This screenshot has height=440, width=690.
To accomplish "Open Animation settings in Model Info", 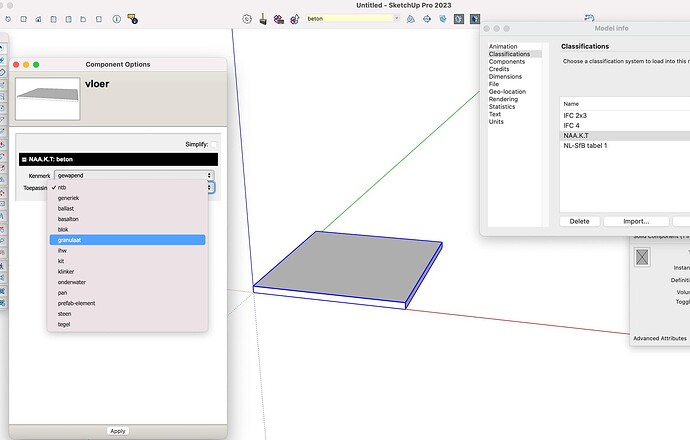I will tap(503, 46).
